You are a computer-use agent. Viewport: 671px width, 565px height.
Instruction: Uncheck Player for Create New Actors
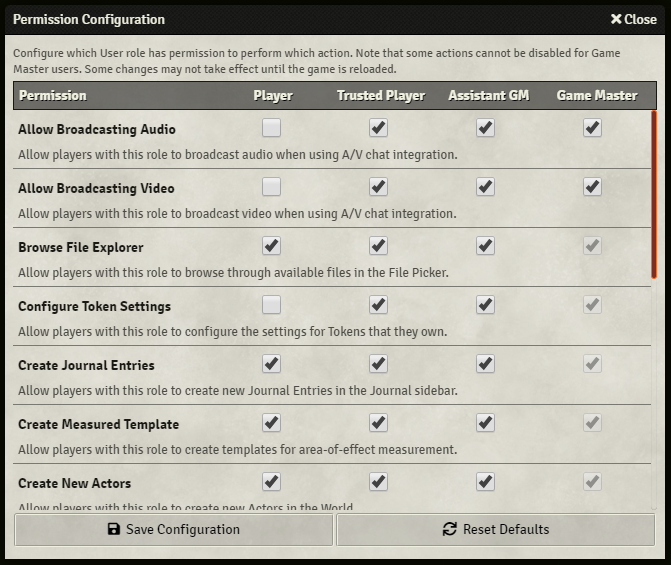pyautogui.click(x=271, y=482)
